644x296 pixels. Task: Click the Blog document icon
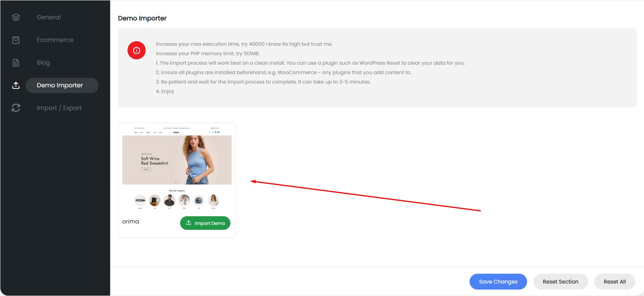[16, 63]
